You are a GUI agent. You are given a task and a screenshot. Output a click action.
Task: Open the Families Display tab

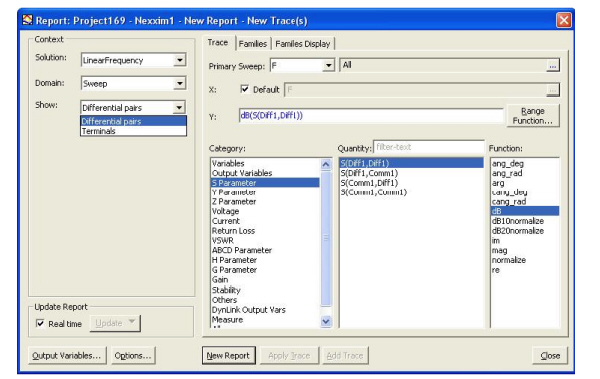click(303, 44)
